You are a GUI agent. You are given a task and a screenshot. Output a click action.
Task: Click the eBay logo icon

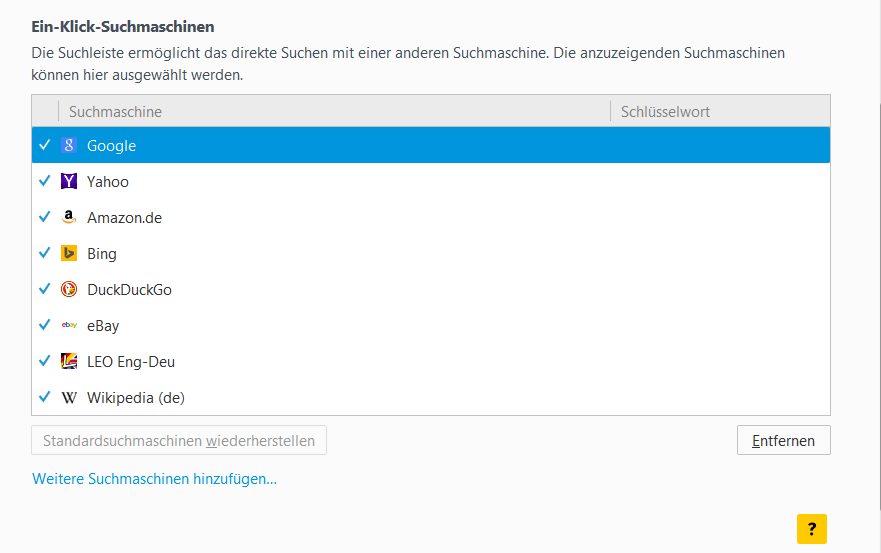point(69,326)
